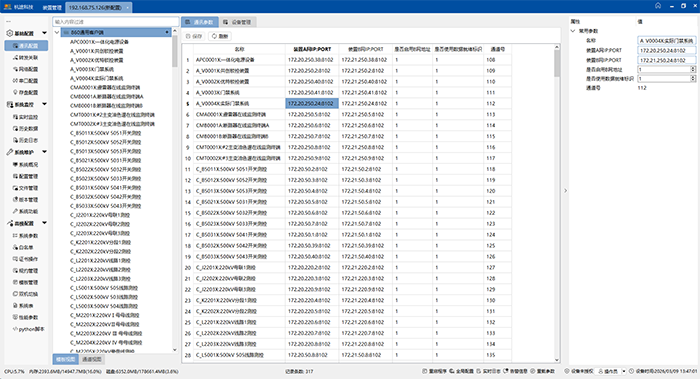Click the home icon in the title bar
This screenshot has height=379, width=700.
point(658,6)
